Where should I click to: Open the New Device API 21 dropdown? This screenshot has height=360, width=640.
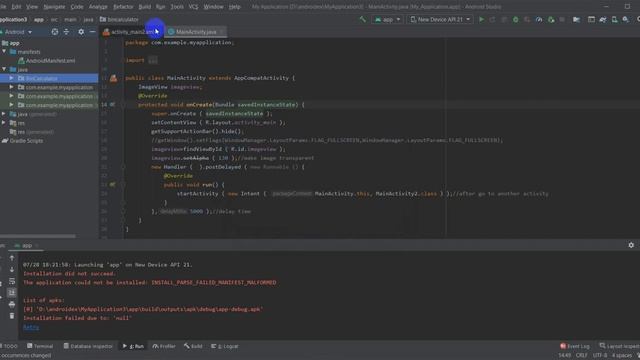pos(440,19)
